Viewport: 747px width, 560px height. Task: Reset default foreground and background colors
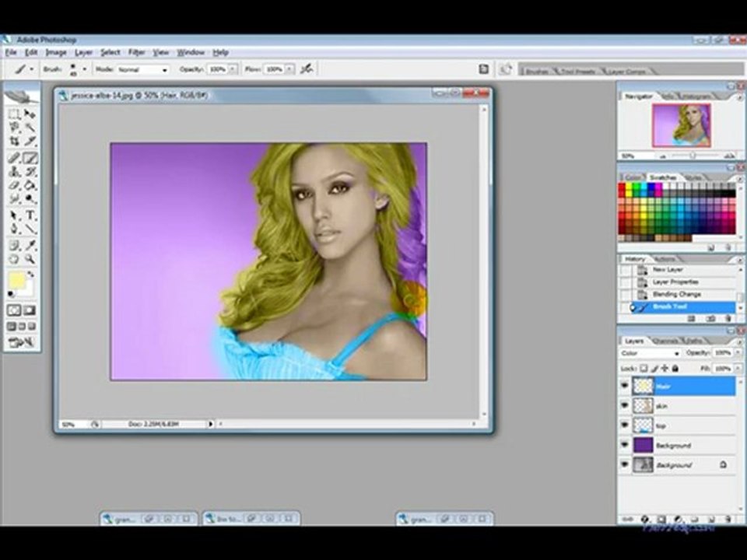(x=10, y=294)
